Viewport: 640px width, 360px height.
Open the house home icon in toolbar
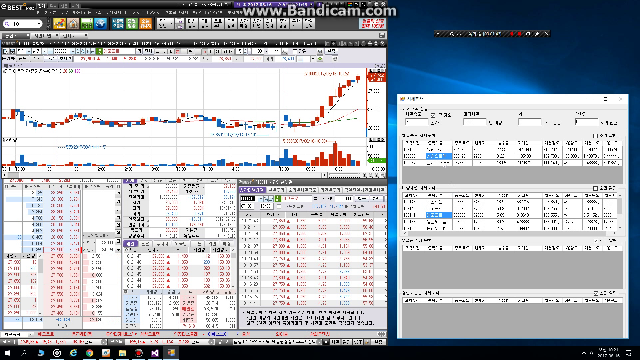pyautogui.click(x=73, y=24)
